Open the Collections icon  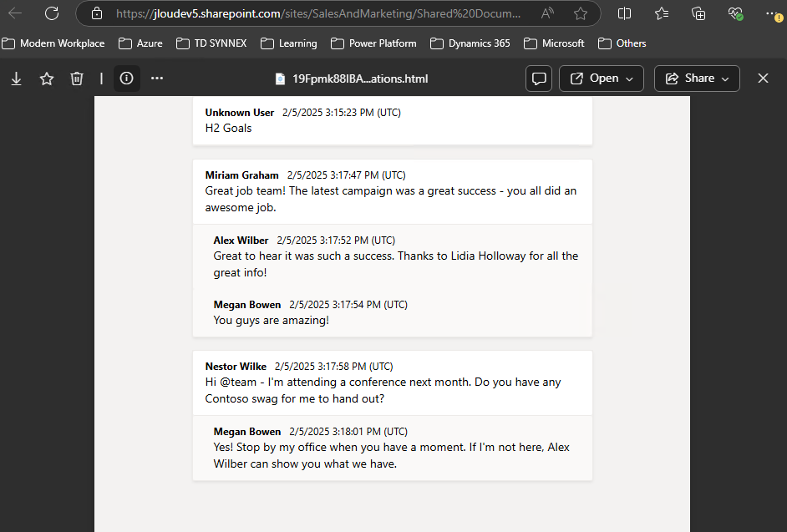click(698, 13)
